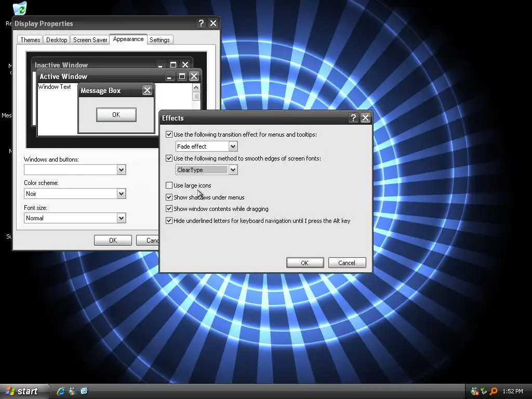Uncheck Show shadows under menus
This screenshot has width=532, height=399.
(169, 197)
